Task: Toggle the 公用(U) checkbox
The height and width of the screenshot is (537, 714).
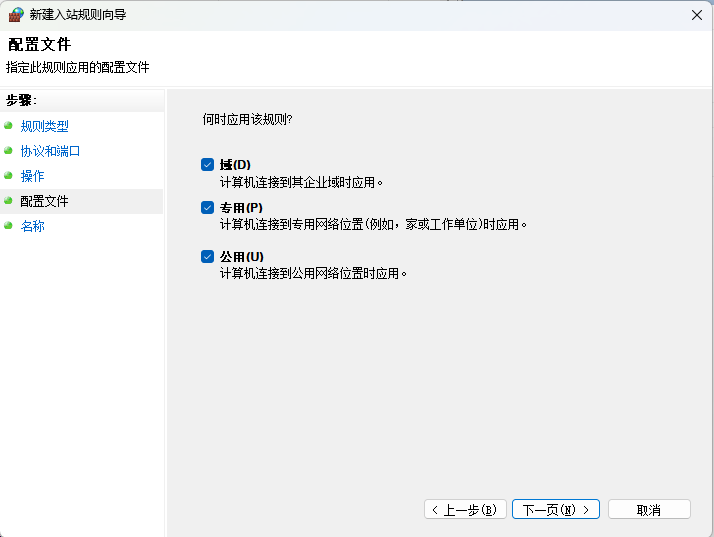Action: point(207,256)
